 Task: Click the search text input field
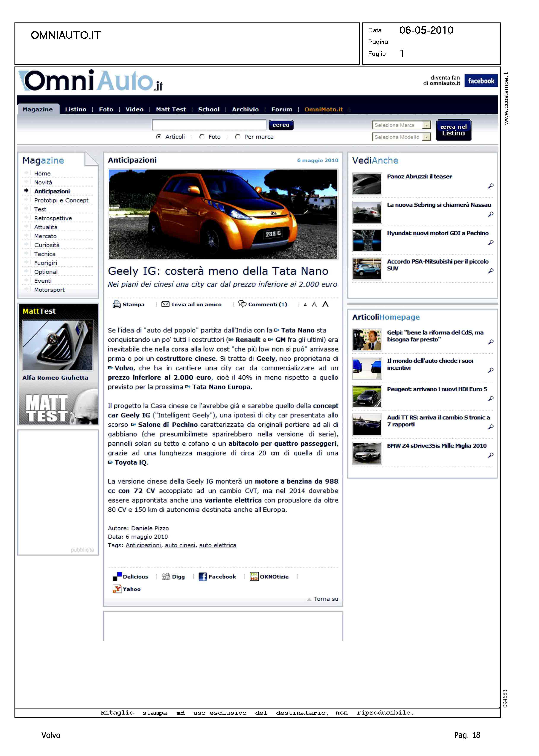[209, 125]
